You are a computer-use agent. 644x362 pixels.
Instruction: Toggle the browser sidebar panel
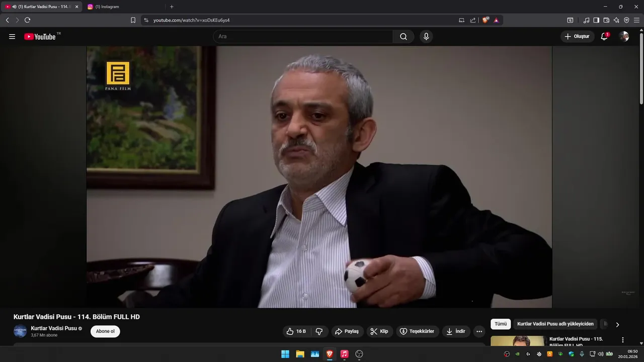[596, 20]
